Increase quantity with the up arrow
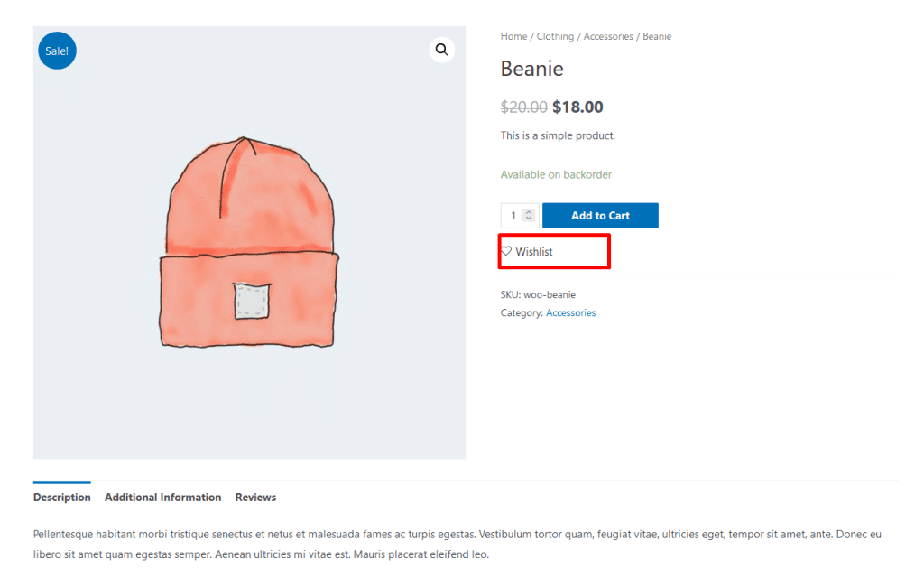 click(529, 212)
